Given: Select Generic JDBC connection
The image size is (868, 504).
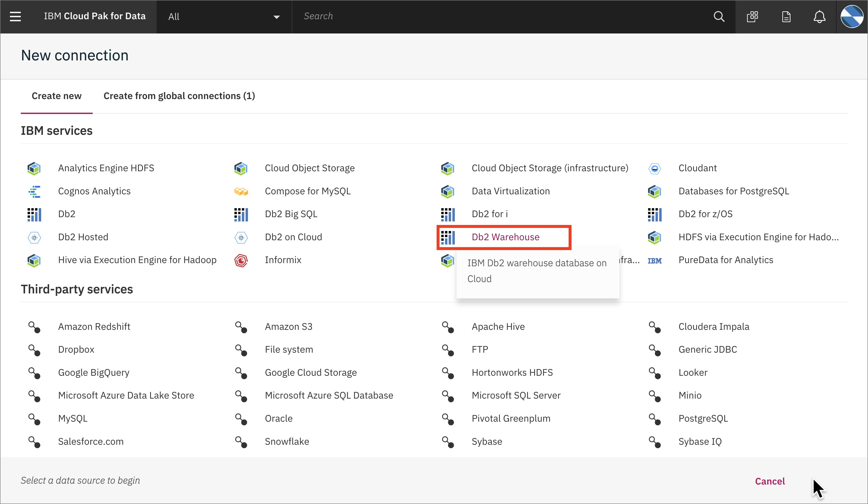Looking at the screenshot, I should coord(708,349).
